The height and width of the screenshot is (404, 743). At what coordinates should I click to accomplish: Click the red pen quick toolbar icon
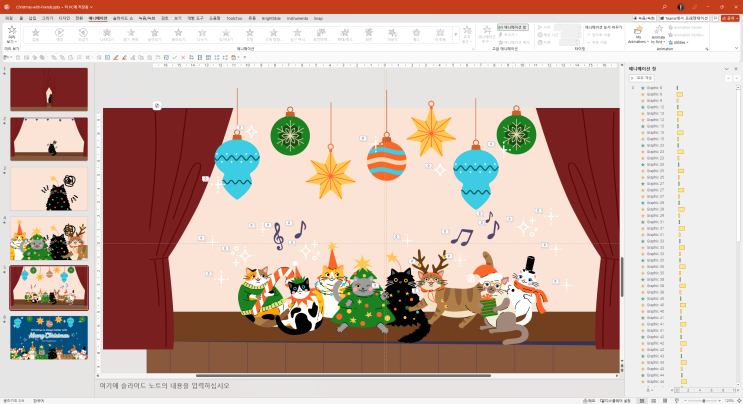116,58
